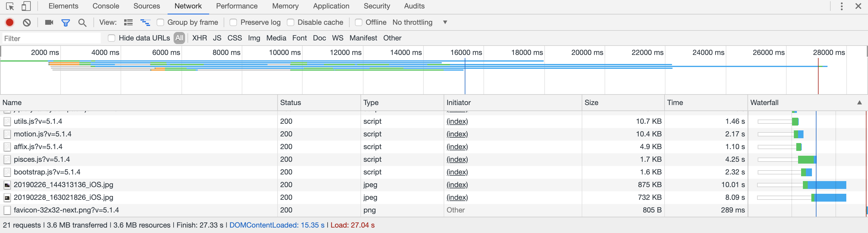The width and height of the screenshot is (868, 233).
Task: Sort by the Waterfall column arrow
Action: pyautogui.click(x=859, y=103)
